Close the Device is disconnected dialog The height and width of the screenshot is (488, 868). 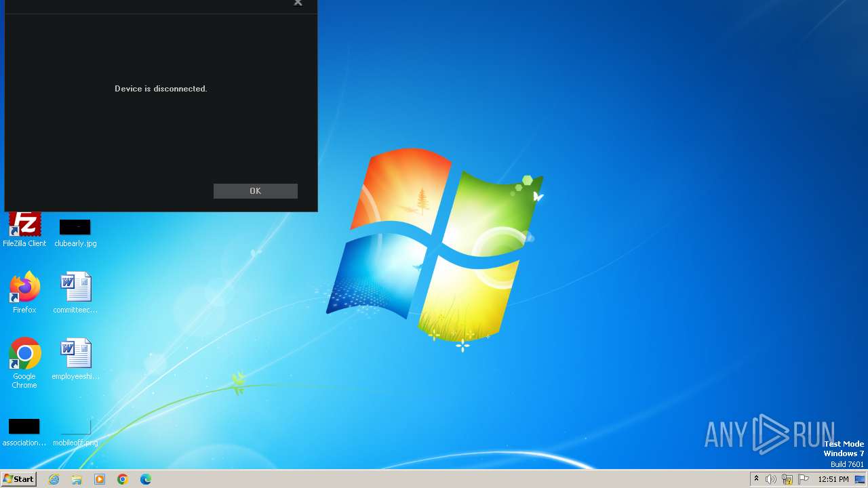[298, 3]
